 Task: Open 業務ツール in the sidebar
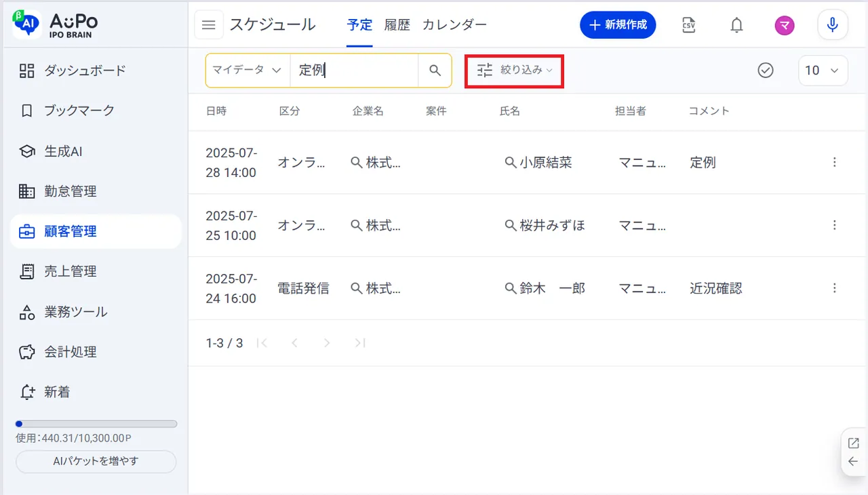pos(96,312)
